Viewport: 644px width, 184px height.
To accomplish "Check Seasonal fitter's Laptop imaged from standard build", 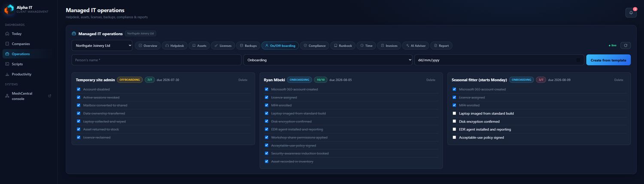I will click(455, 113).
